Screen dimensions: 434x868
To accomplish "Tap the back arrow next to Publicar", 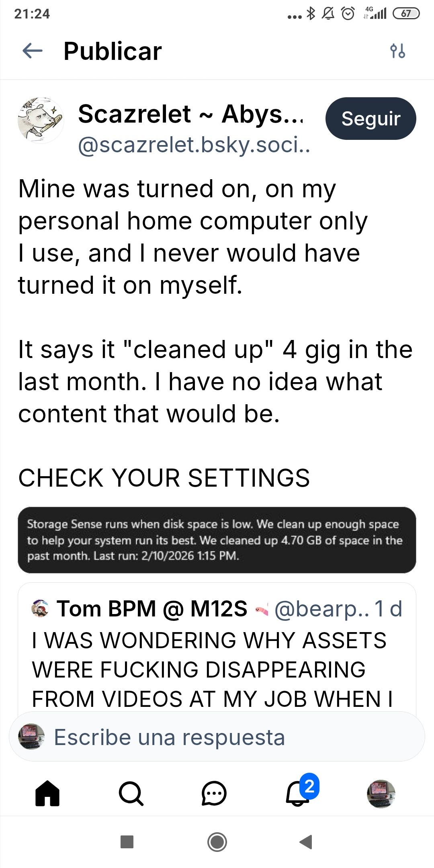I will (x=33, y=51).
